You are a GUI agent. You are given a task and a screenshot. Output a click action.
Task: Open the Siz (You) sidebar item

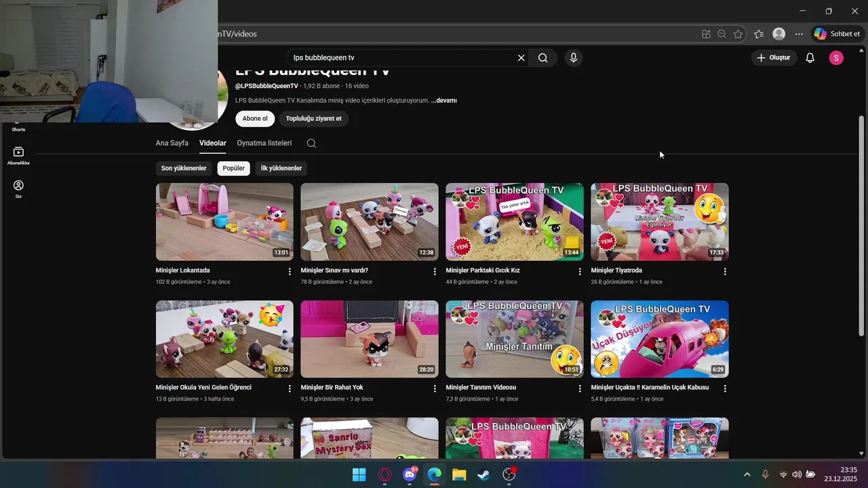pos(18,189)
